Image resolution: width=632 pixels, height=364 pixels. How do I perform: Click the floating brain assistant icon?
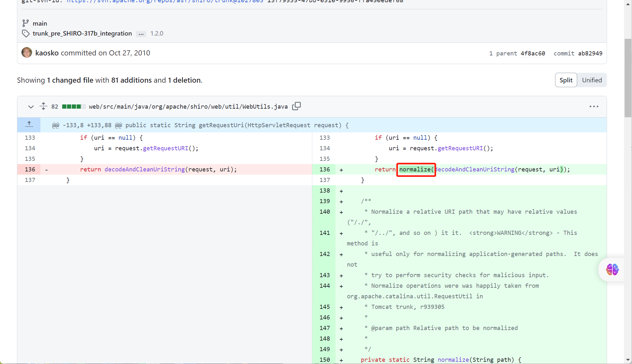[612, 269]
